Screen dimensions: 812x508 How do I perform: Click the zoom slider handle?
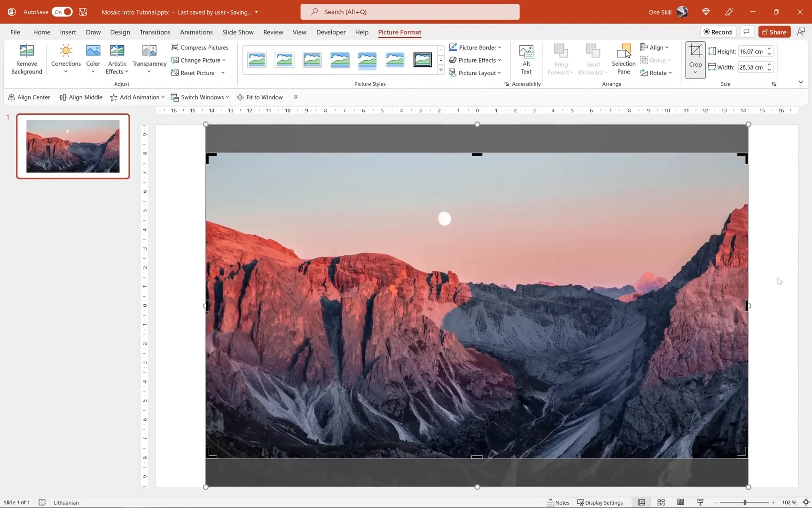[745, 502]
